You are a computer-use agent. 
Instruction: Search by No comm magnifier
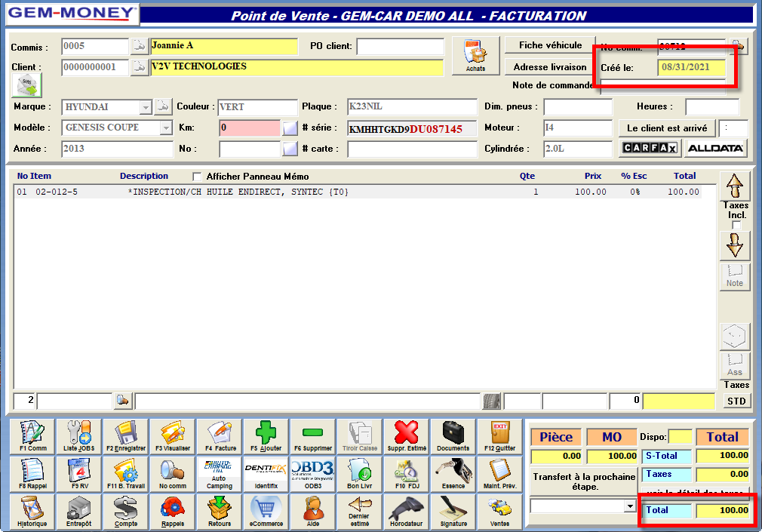click(173, 474)
